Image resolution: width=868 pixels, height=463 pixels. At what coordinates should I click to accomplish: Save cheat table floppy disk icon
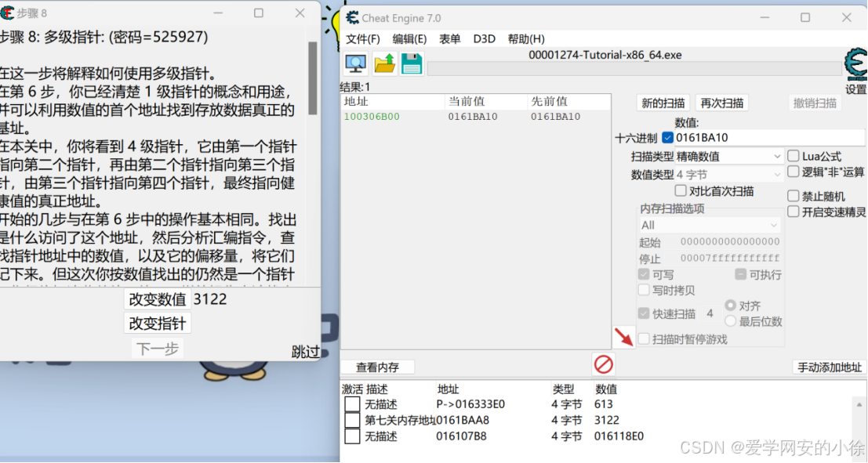tap(412, 64)
